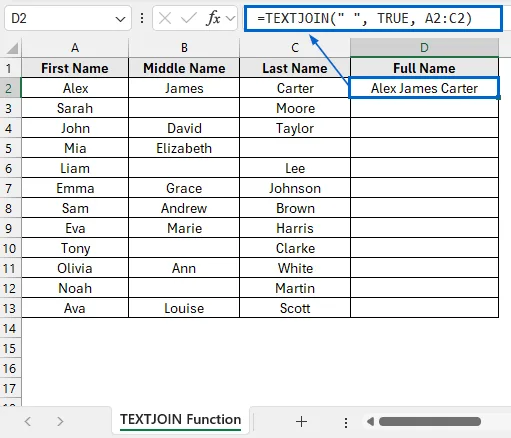The width and height of the screenshot is (511, 438).
Task: Select the cell with White
Action: (295, 268)
